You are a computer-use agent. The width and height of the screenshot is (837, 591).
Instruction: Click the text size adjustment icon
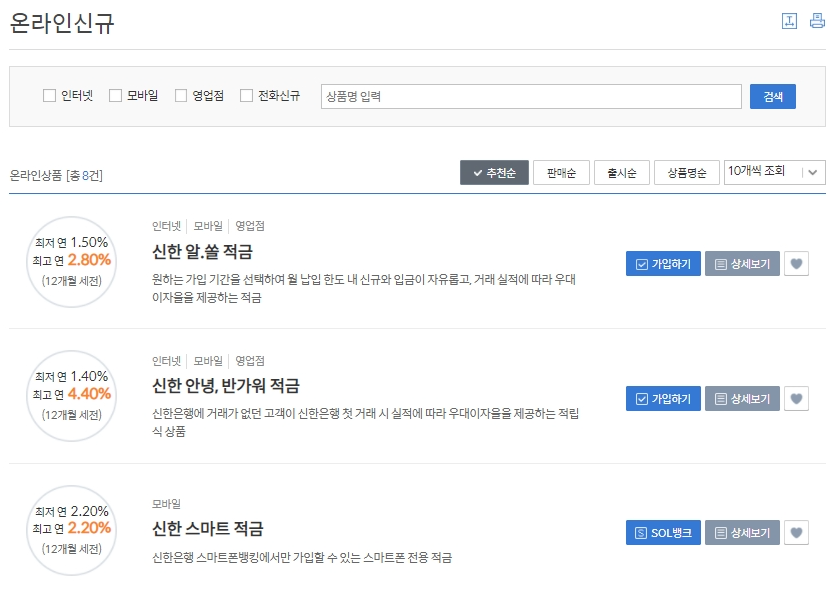click(x=789, y=21)
